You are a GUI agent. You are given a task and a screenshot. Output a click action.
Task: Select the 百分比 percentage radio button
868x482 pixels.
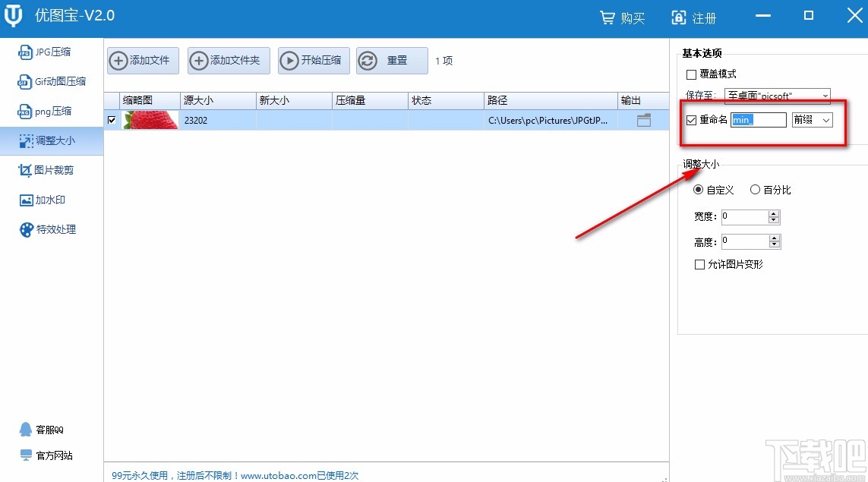(756, 190)
